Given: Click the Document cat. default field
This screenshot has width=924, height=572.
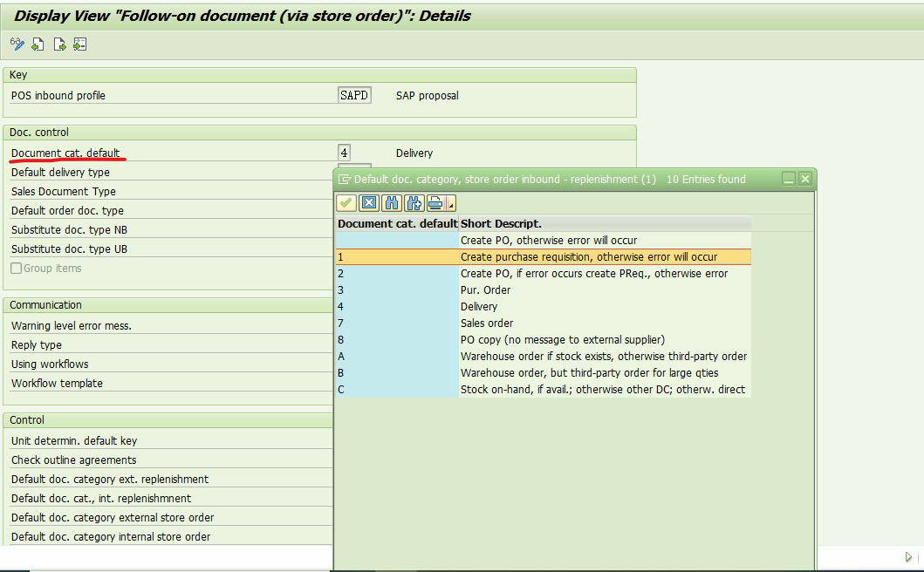Looking at the screenshot, I should pyautogui.click(x=344, y=153).
